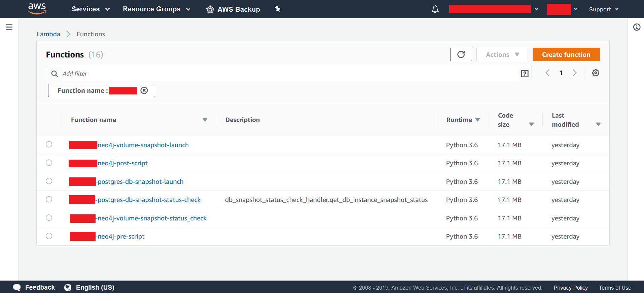Expand the Services dropdown
The height and width of the screenshot is (293, 644).
(91, 9)
